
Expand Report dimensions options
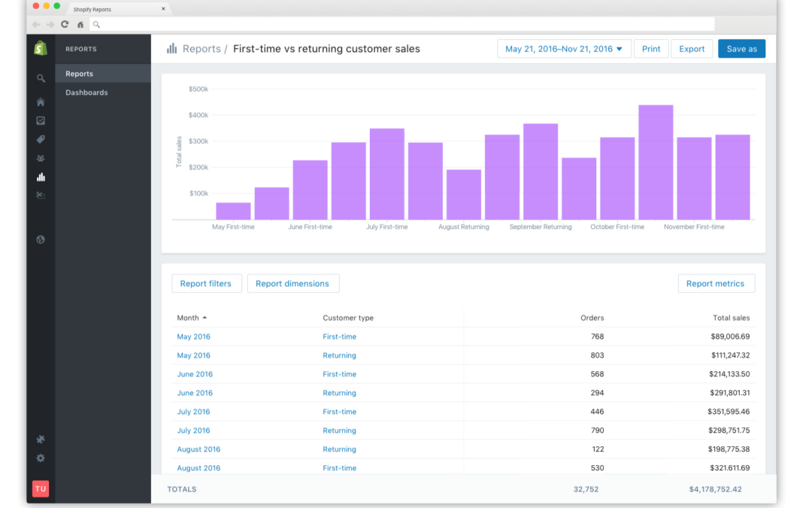(x=292, y=284)
